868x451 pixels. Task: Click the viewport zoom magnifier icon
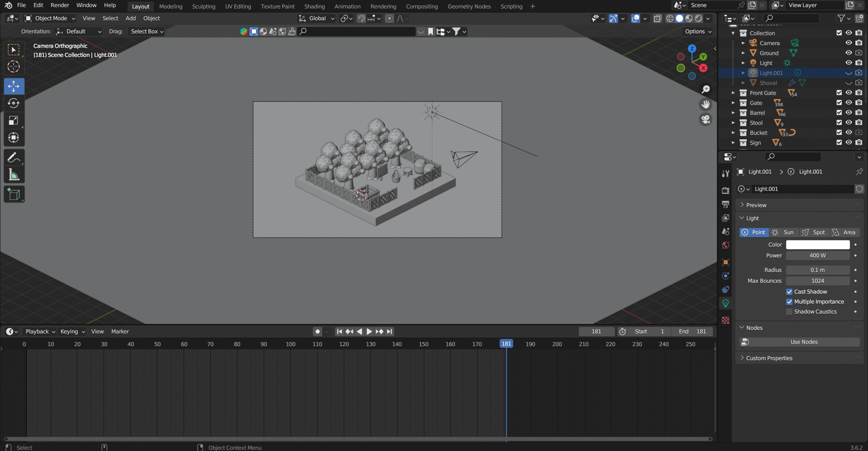(x=706, y=89)
